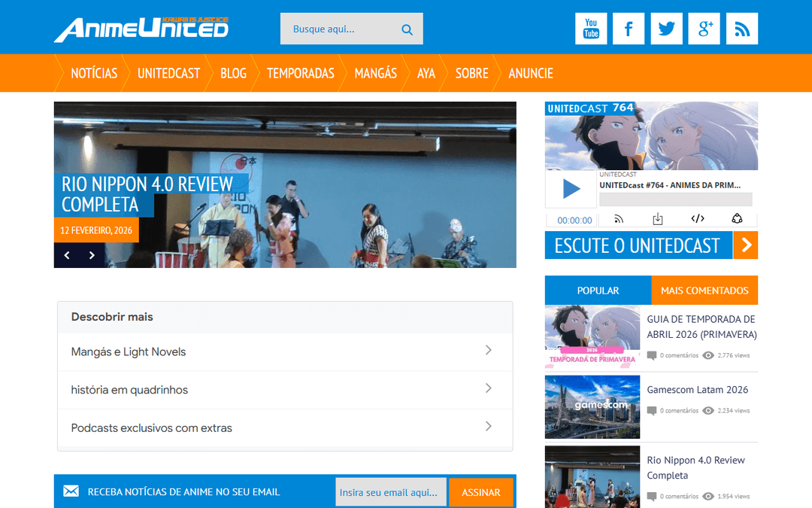The width and height of the screenshot is (812, 508).
Task: Click the Mangás e Light Novels row text
Action: pyautogui.click(x=129, y=352)
